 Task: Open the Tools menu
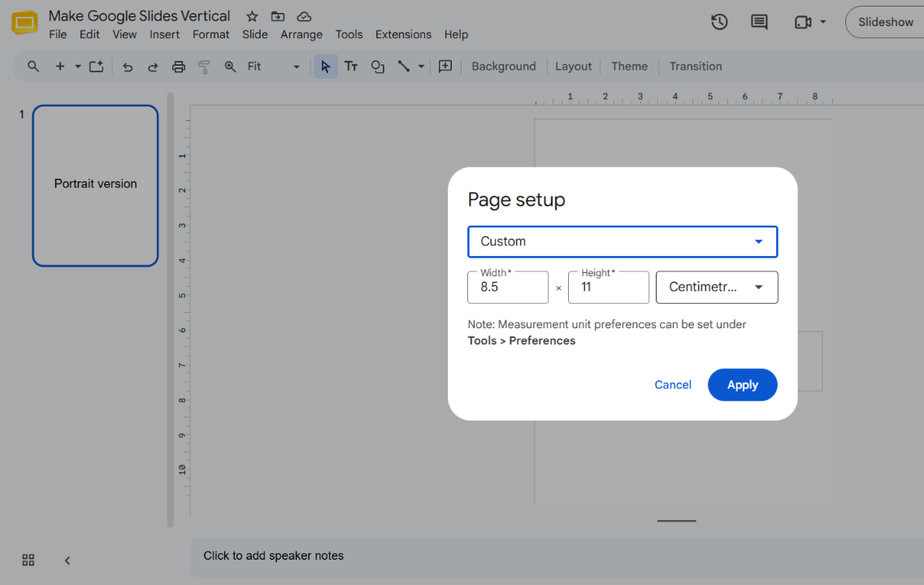click(349, 35)
